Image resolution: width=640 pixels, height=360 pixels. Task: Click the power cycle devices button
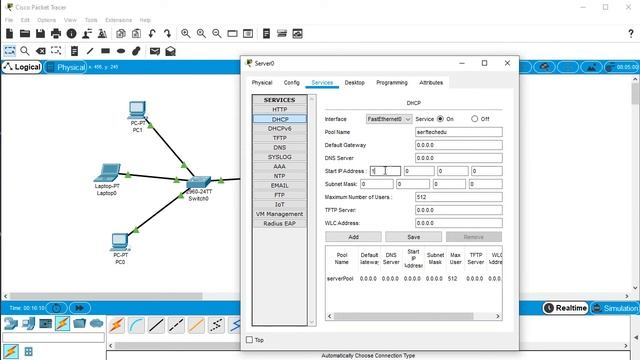pos(56,308)
